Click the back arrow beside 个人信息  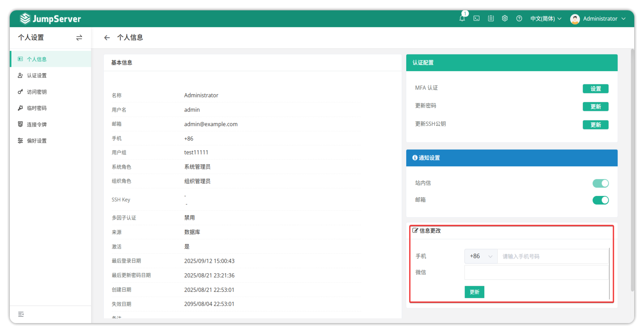click(107, 38)
